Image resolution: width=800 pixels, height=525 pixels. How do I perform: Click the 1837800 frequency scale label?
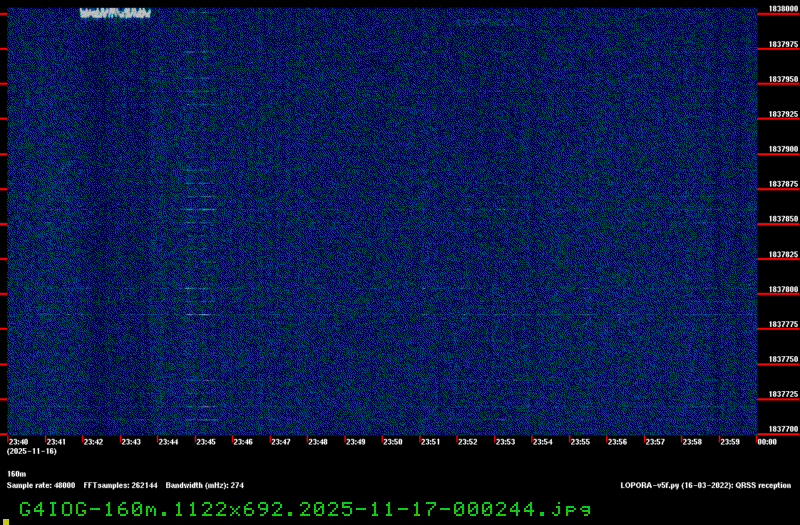(x=782, y=289)
